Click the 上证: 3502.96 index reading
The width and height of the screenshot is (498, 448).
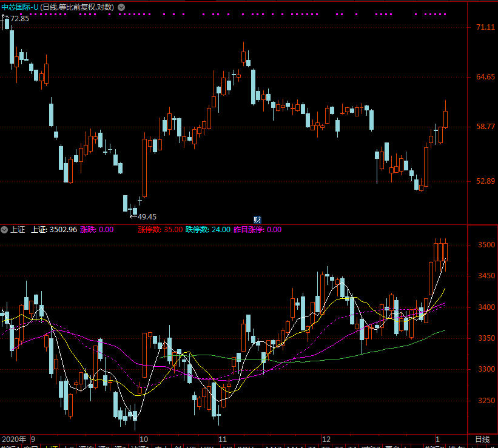tap(53, 230)
